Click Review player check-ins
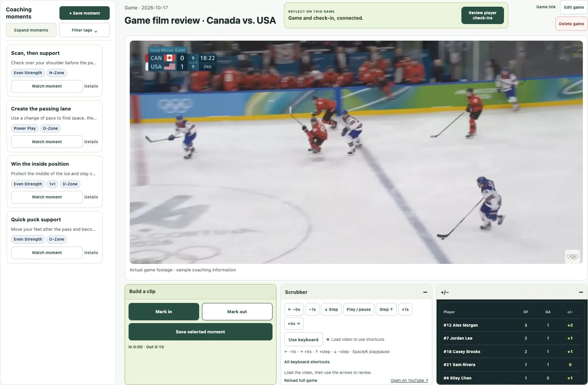 483,15
